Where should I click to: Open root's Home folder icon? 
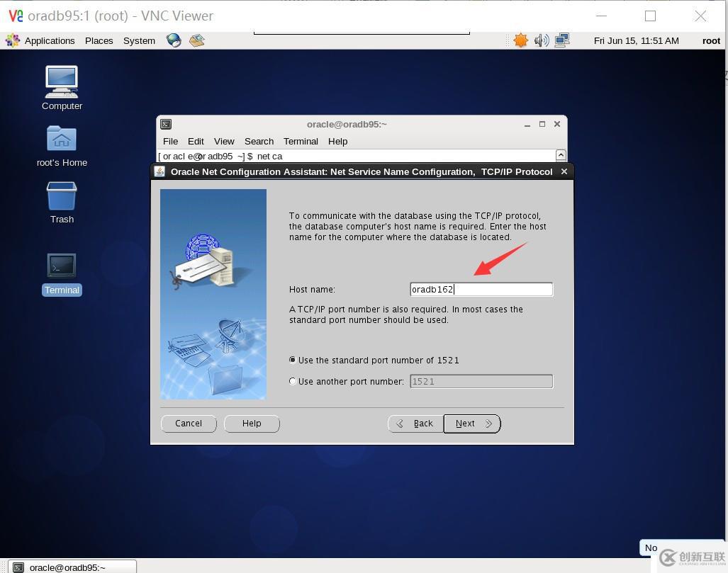[62, 146]
